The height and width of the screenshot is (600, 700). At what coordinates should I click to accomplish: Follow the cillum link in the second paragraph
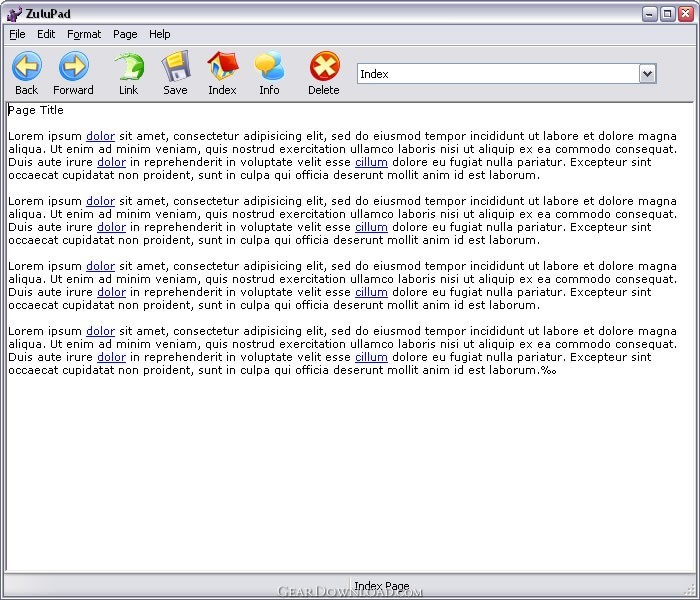(371, 227)
